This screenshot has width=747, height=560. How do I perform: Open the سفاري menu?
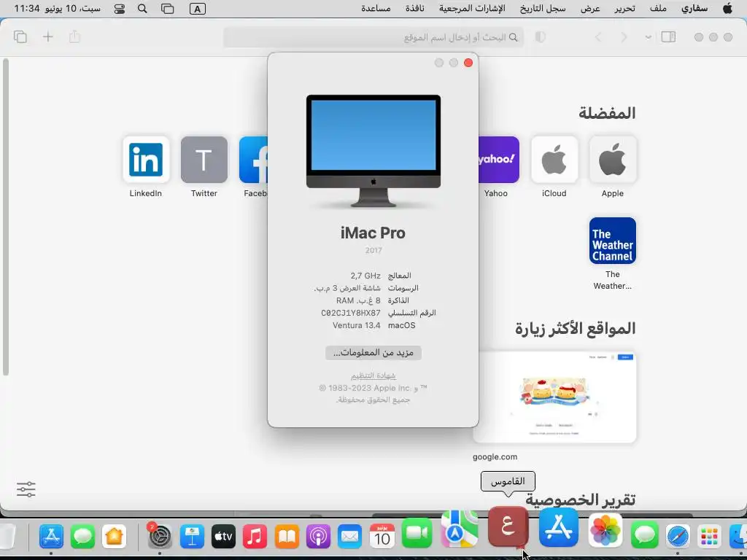pyautogui.click(x=694, y=9)
